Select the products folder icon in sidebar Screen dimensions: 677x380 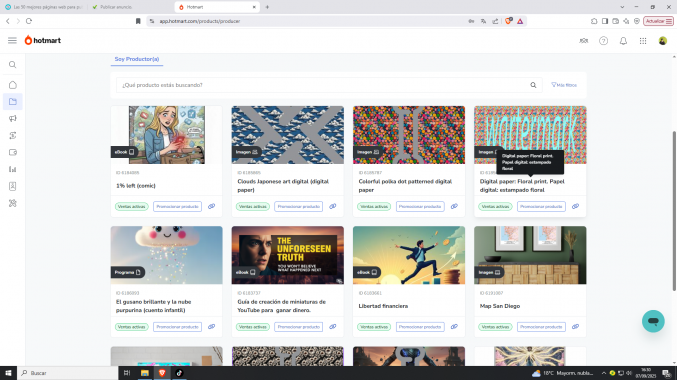pos(13,102)
